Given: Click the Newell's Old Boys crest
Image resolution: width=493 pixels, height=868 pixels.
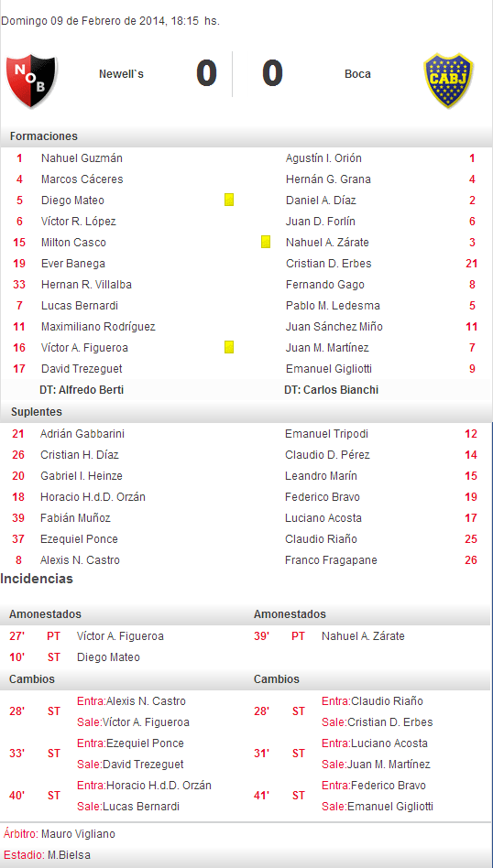Looking at the screenshot, I should click(x=31, y=81).
